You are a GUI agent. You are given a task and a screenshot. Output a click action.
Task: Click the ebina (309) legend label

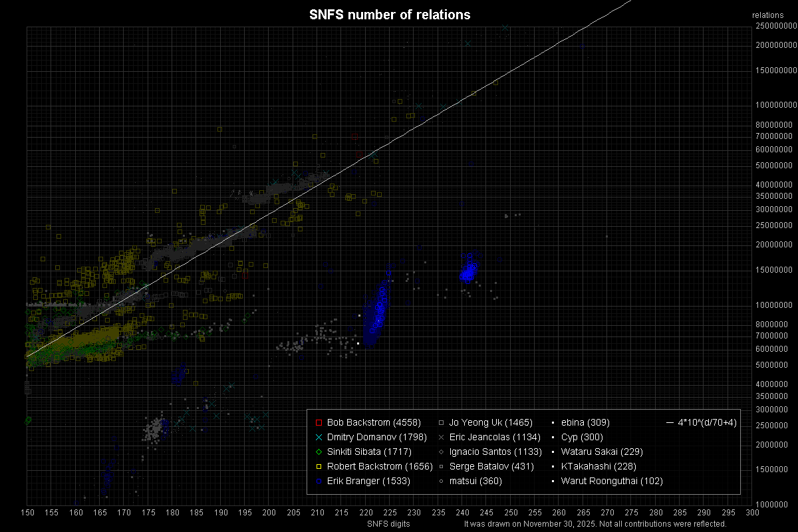point(585,422)
